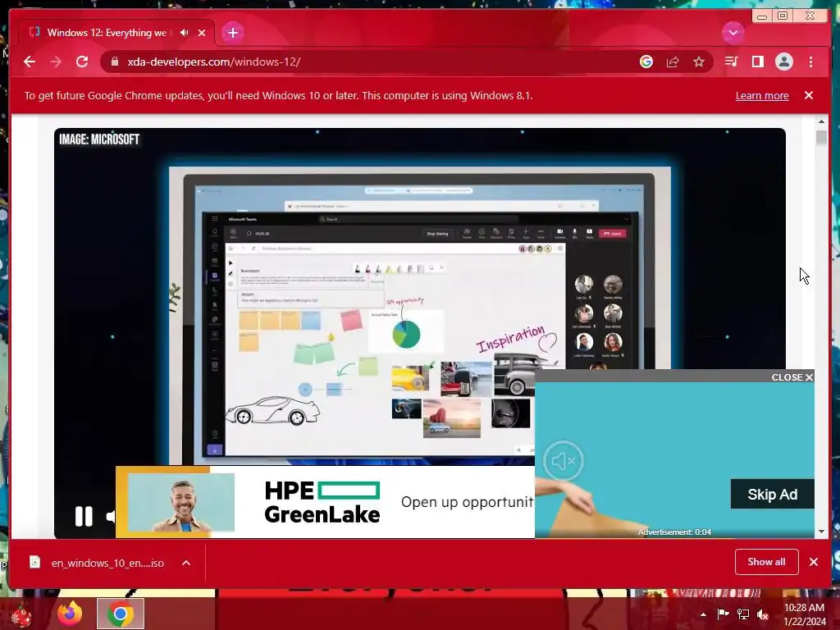Open the Start button on taskbar
840x630 pixels.
tap(21, 614)
